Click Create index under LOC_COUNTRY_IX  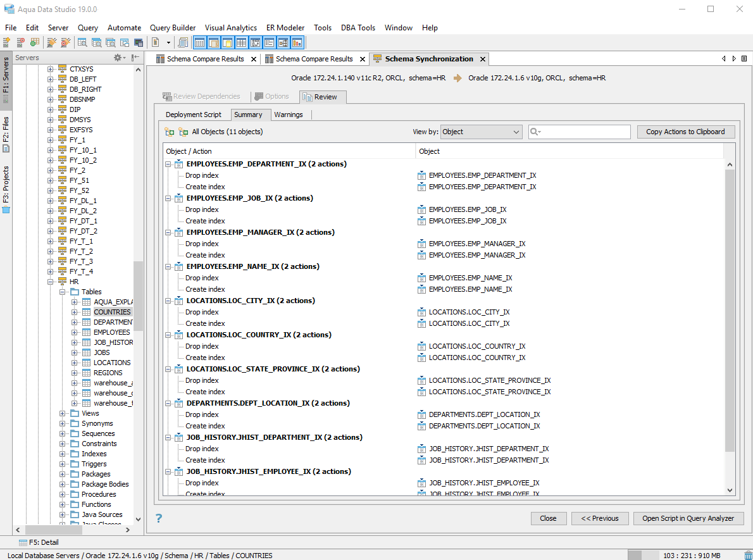click(x=205, y=358)
